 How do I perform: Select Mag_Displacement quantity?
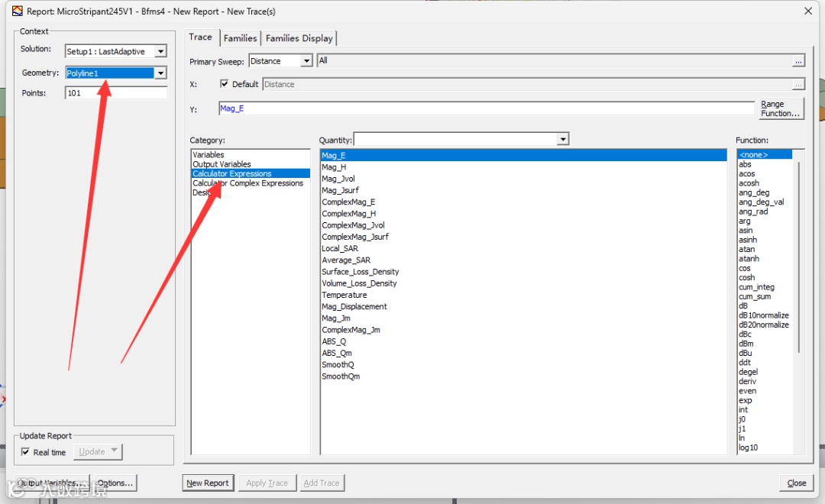coord(354,306)
